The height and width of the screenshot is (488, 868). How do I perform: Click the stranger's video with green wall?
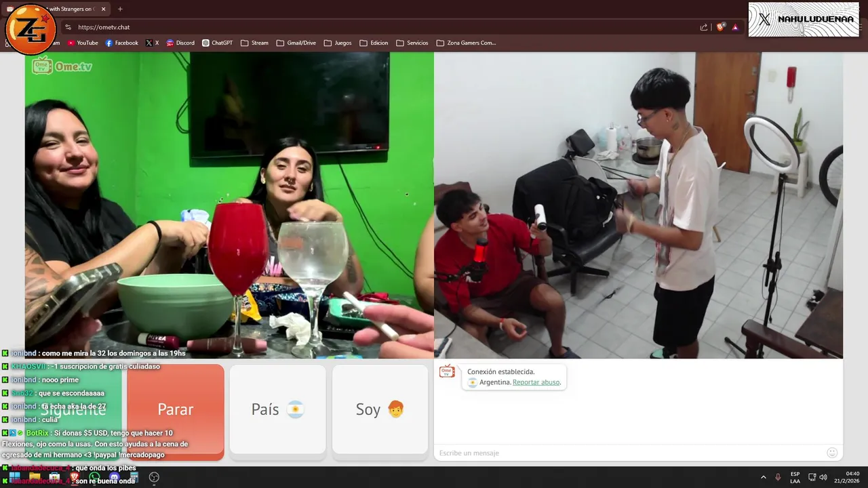[229, 205]
